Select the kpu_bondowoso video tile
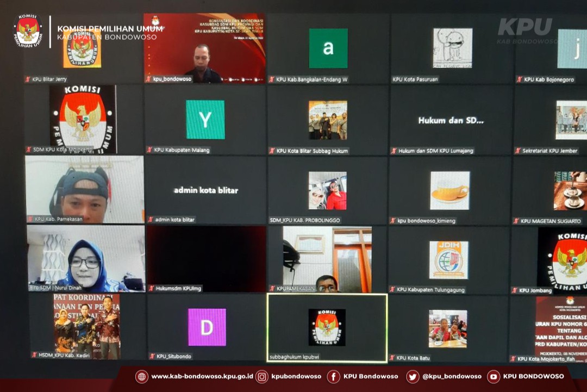587x392 pixels. 204,49
